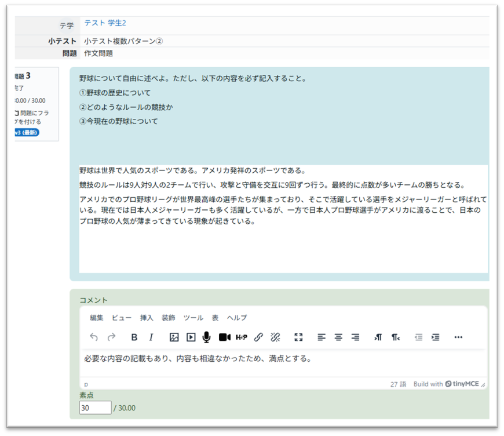Record video using the camera icon
This screenshot has width=504, height=436.
(x=225, y=337)
